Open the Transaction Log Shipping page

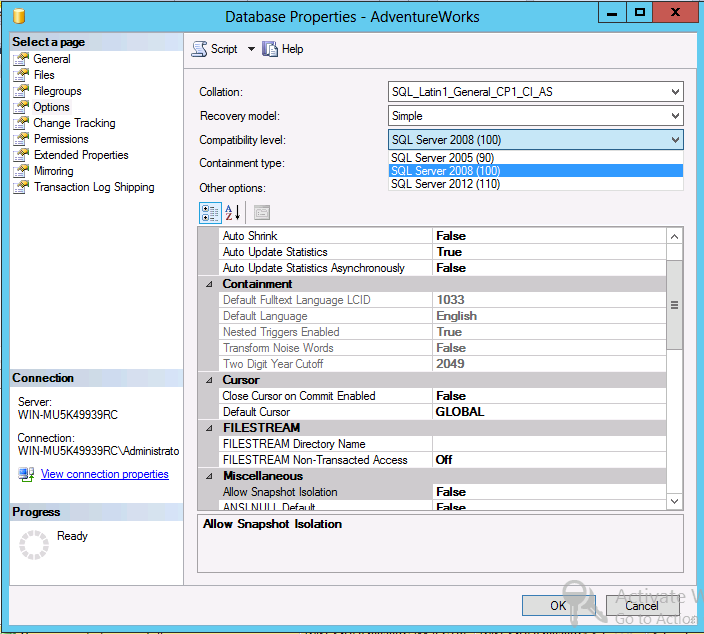point(94,187)
